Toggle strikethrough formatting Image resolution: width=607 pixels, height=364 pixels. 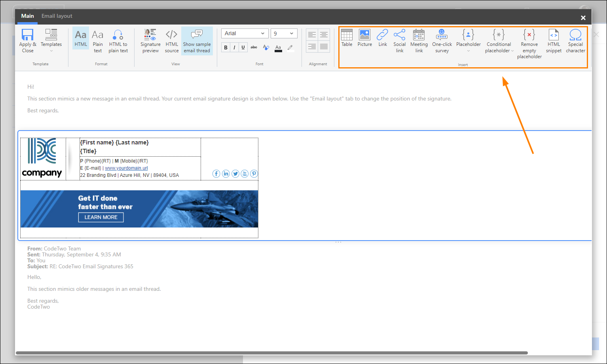254,47
